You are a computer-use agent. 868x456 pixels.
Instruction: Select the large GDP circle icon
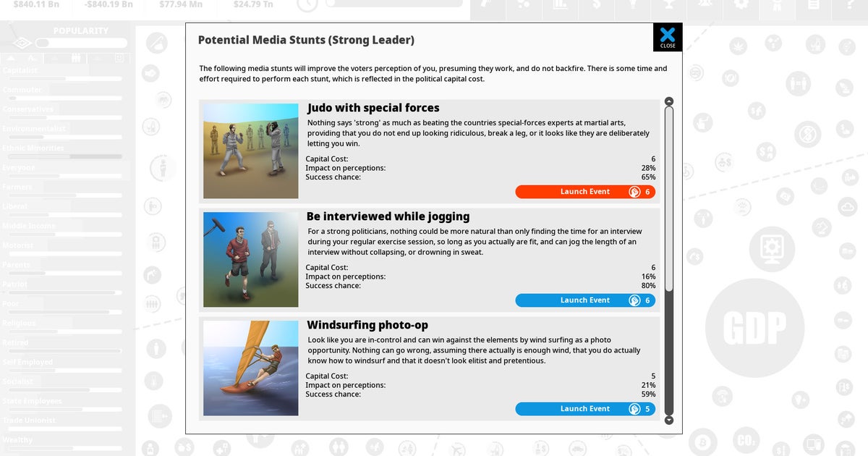(x=754, y=328)
